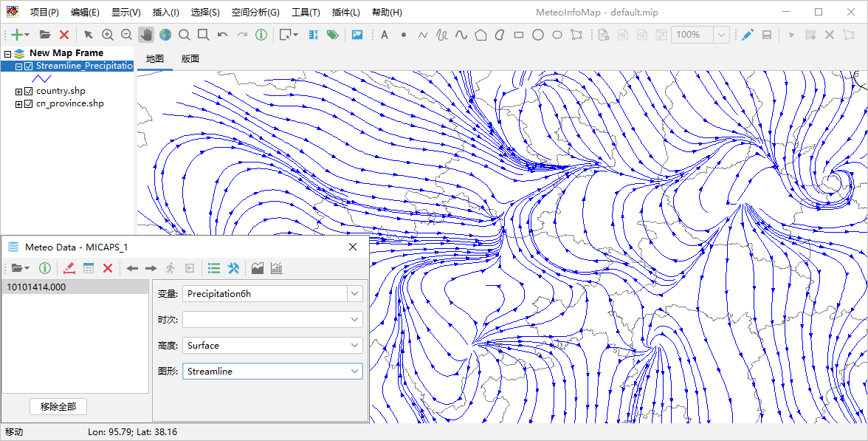Click the previous time left arrow in Meteo Data
This screenshot has width=868, height=441.
tap(131, 268)
